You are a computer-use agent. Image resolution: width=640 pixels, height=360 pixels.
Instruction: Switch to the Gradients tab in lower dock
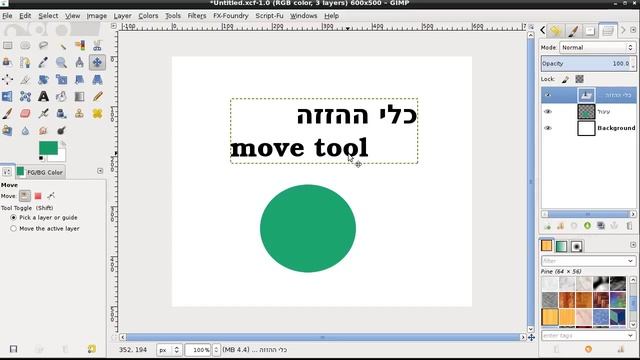[562, 246]
